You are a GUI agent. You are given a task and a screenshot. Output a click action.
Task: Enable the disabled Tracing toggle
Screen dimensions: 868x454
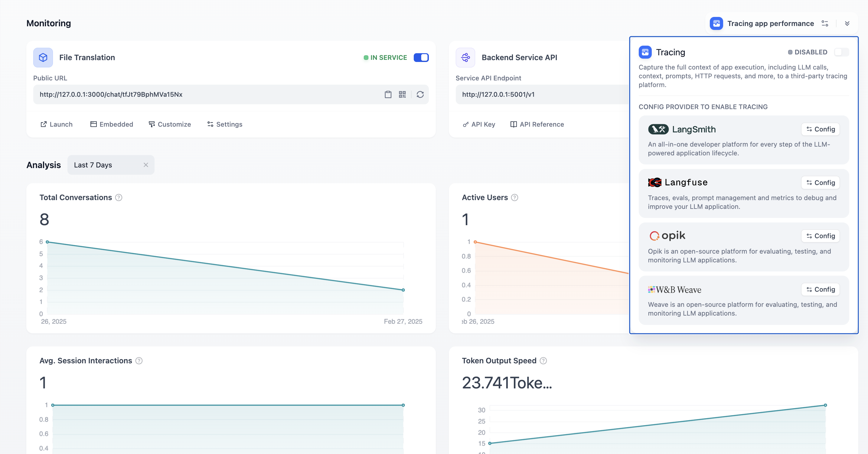[841, 52]
